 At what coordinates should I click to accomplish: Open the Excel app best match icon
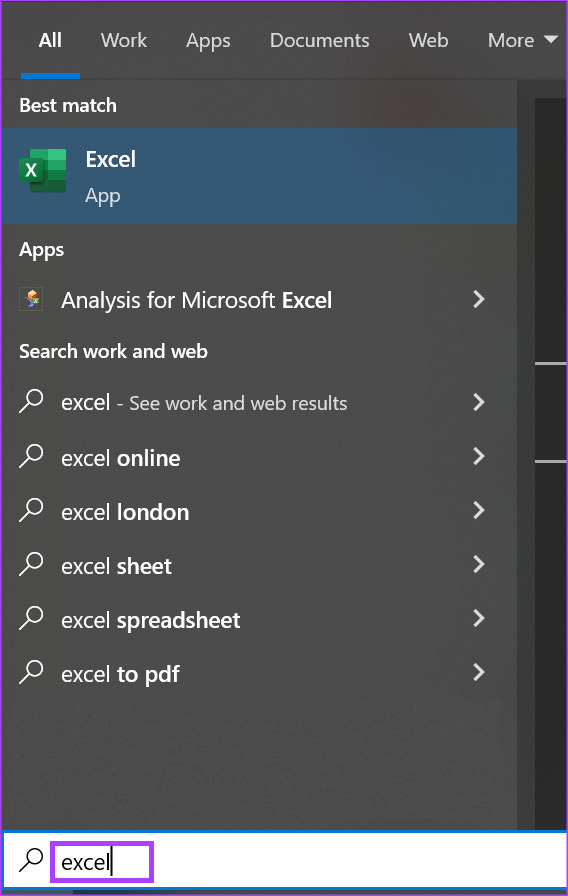tap(43, 170)
